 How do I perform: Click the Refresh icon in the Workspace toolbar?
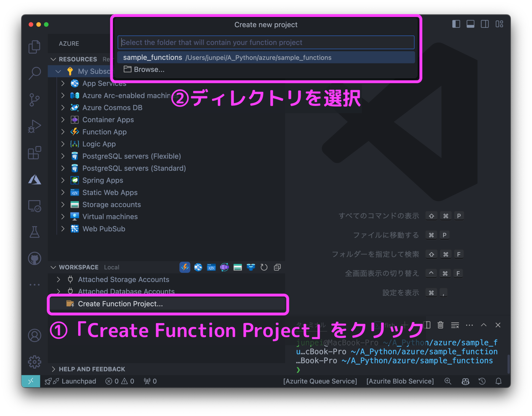(264, 267)
